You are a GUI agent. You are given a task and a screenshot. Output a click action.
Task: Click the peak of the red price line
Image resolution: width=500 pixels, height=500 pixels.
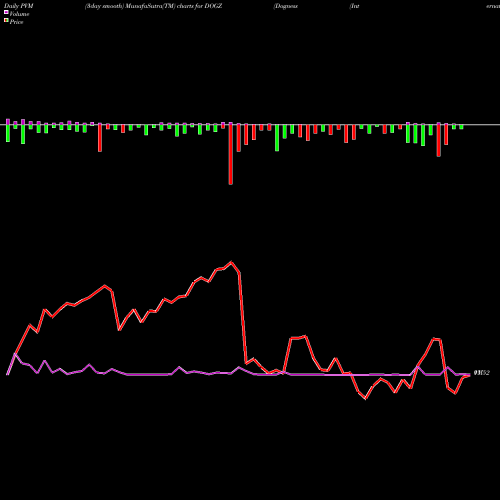pos(232,262)
